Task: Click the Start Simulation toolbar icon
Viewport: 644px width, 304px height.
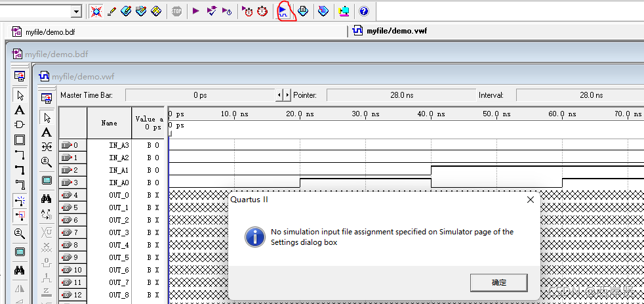Action: click(284, 11)
